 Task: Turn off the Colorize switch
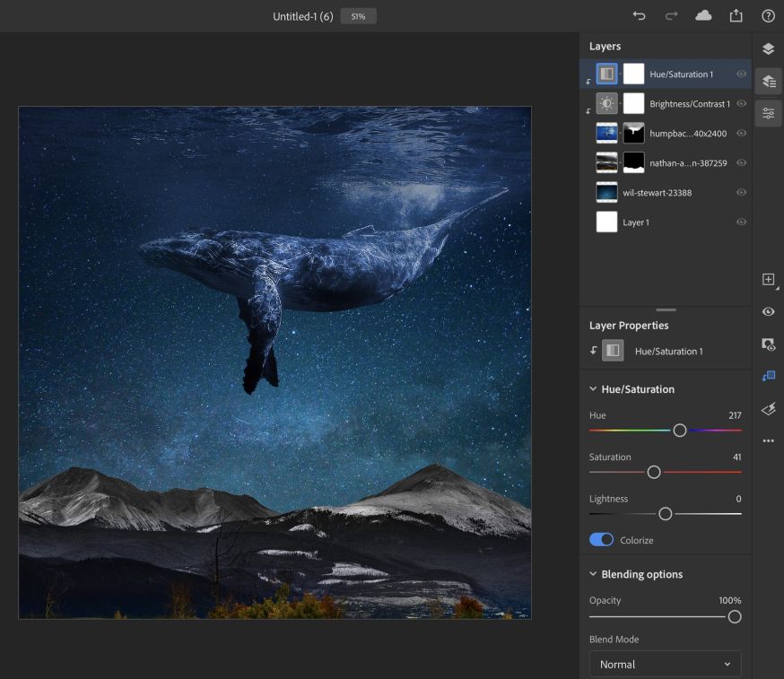602,539
